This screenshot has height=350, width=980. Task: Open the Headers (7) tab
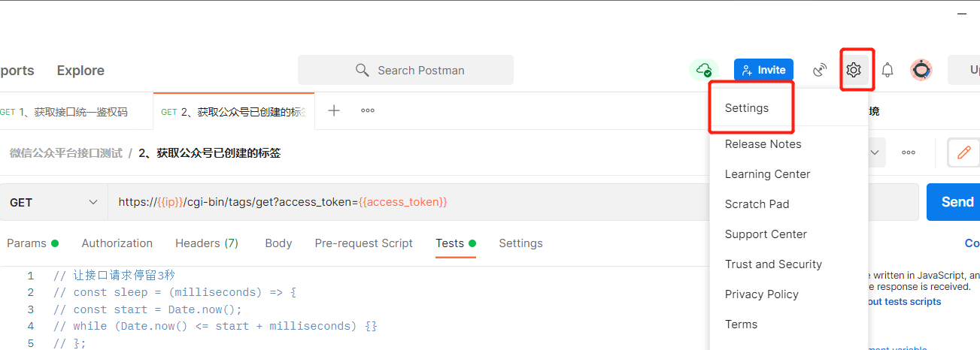[x=206, y=243]
